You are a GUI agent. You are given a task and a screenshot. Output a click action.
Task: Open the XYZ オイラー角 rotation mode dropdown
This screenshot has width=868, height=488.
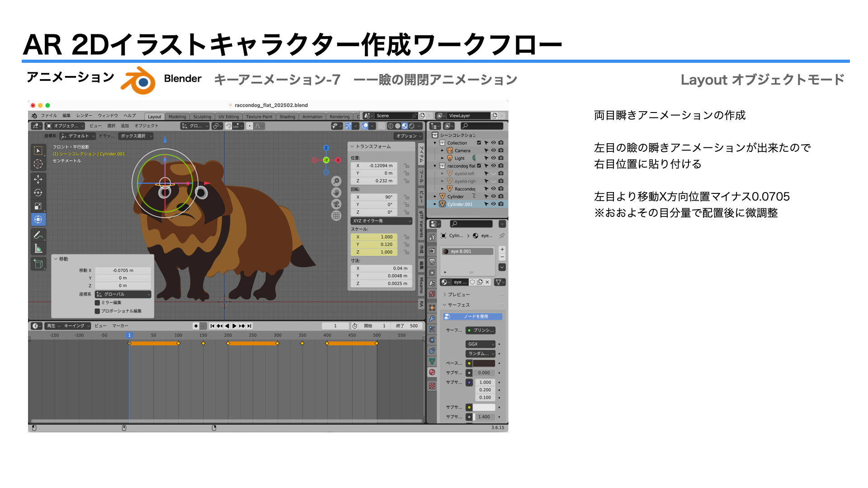(x=382, y=221)
